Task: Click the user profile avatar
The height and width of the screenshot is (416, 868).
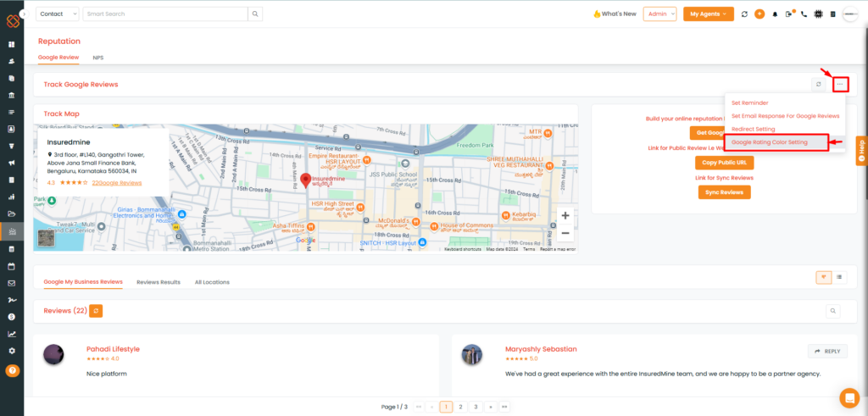Action: (x=849, y=14)
